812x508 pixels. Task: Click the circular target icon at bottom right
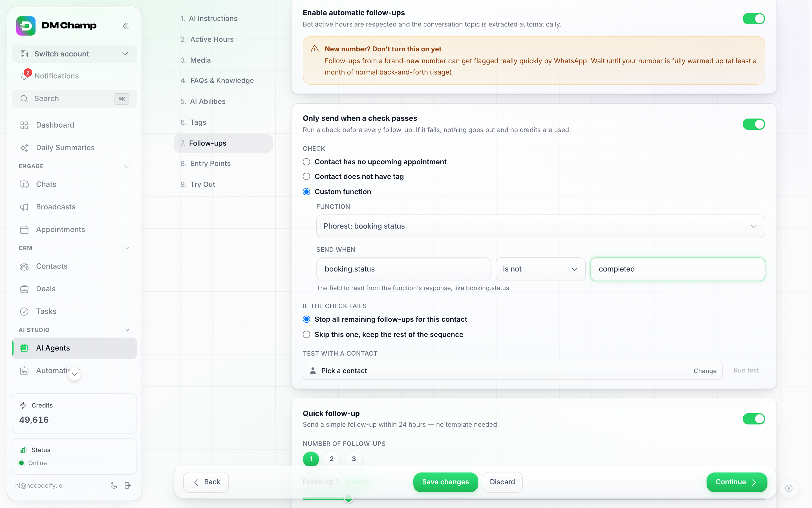coord(789,488)
